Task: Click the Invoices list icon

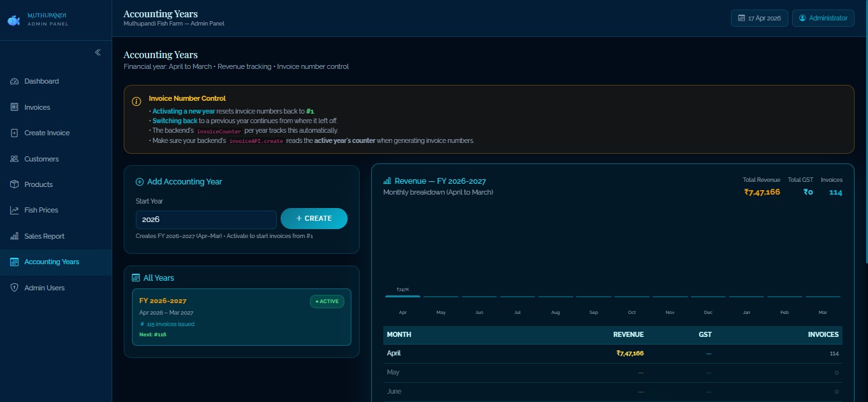Action: (15, 107)
